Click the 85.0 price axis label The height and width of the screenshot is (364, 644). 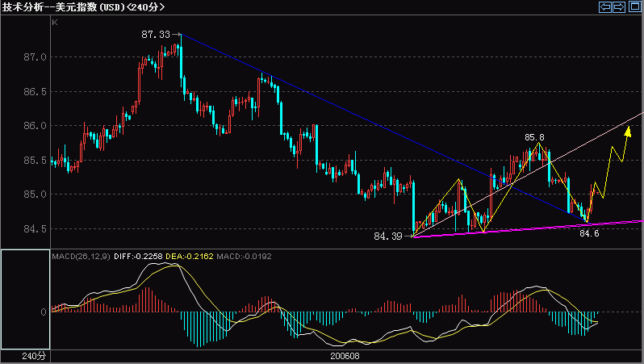[x=35, y=195]
